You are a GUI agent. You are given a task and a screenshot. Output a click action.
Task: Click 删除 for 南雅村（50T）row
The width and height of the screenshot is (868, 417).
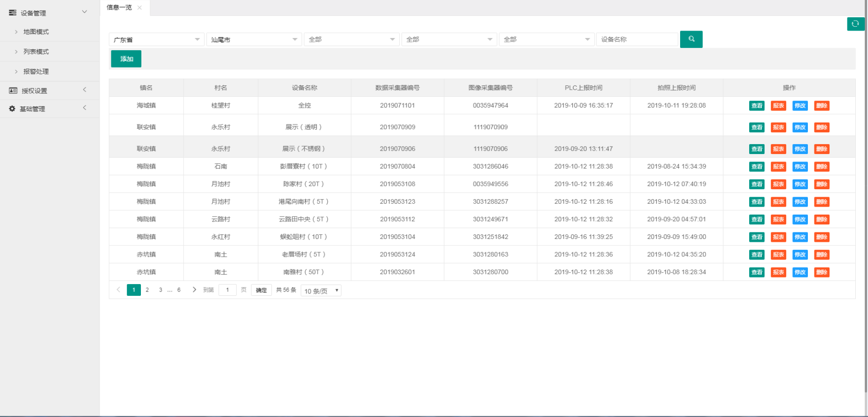pos(821,272)
